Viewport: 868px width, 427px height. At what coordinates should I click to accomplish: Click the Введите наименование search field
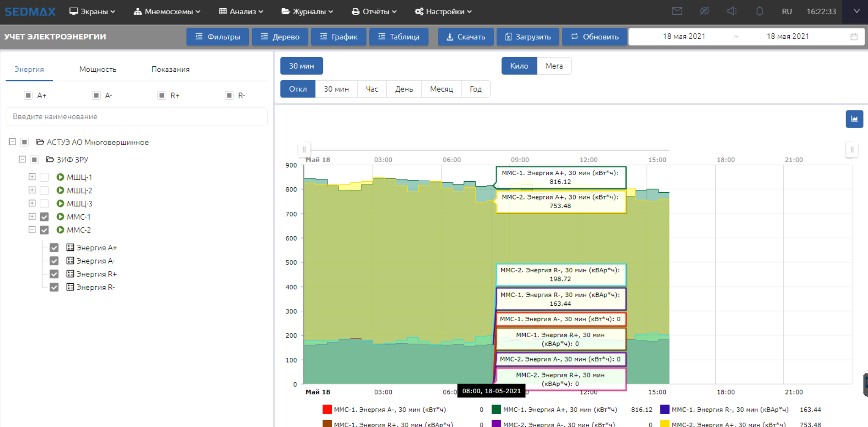point(136,117)
